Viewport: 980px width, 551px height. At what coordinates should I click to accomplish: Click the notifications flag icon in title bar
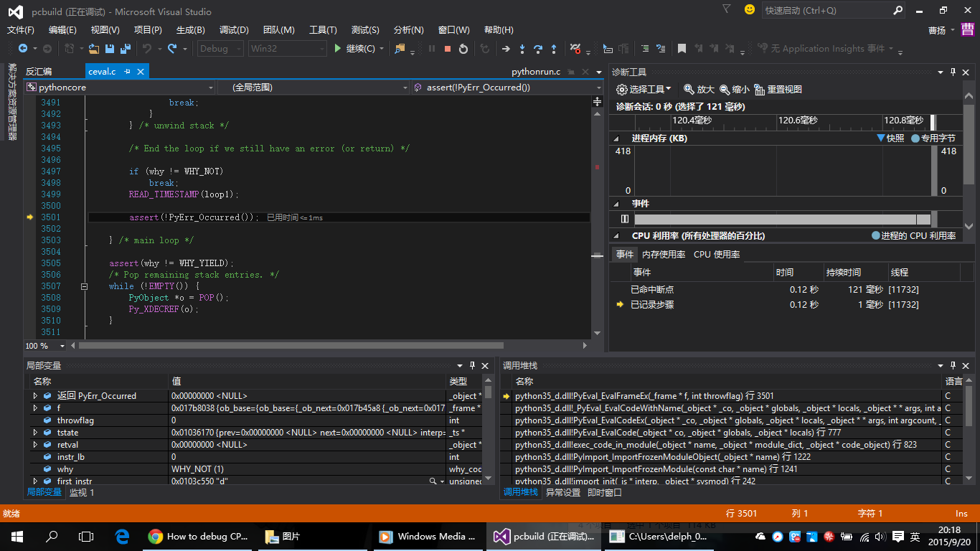727,9
